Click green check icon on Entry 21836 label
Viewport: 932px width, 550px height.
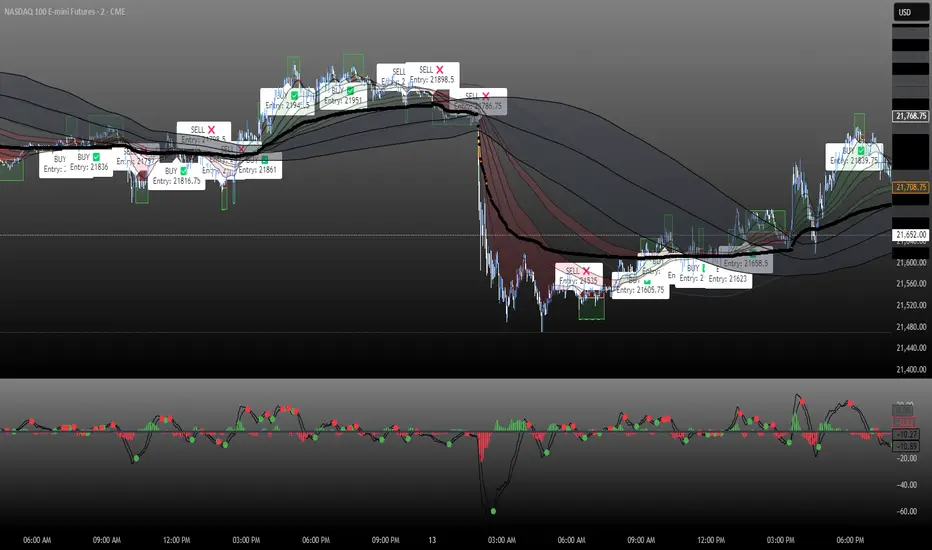coord(96,157)
